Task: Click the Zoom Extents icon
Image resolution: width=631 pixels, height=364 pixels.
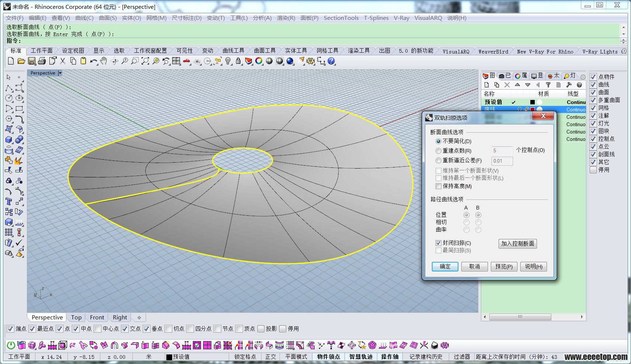Action: click(145, 61)
